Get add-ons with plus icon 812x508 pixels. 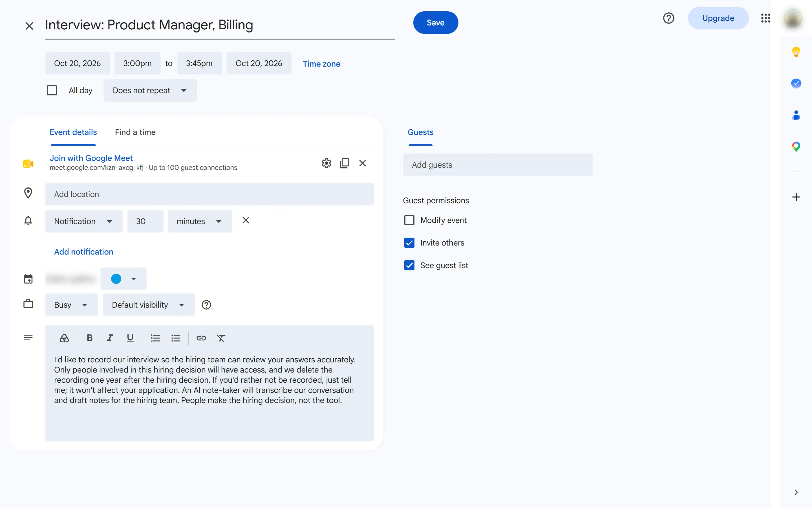[796, 197]
